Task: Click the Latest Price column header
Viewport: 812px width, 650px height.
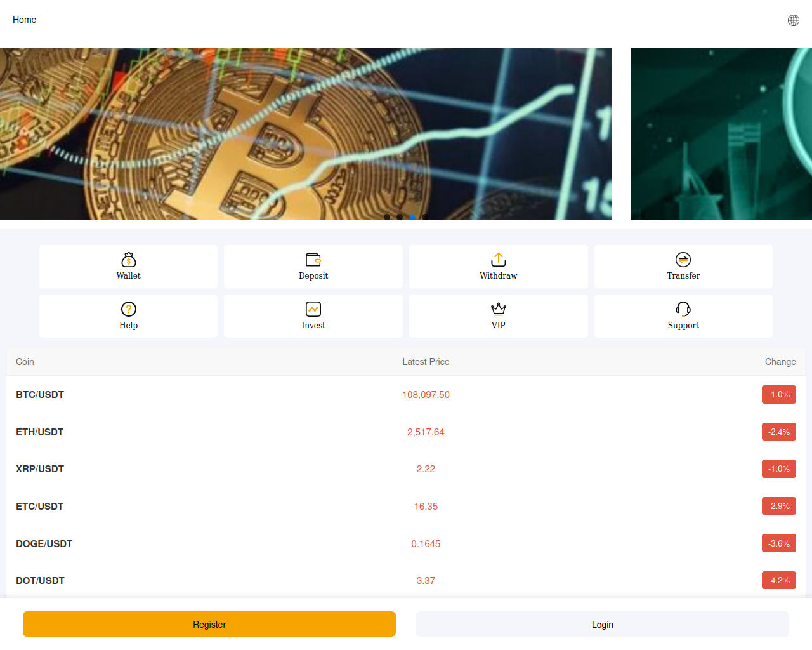Action: [426, 362]
